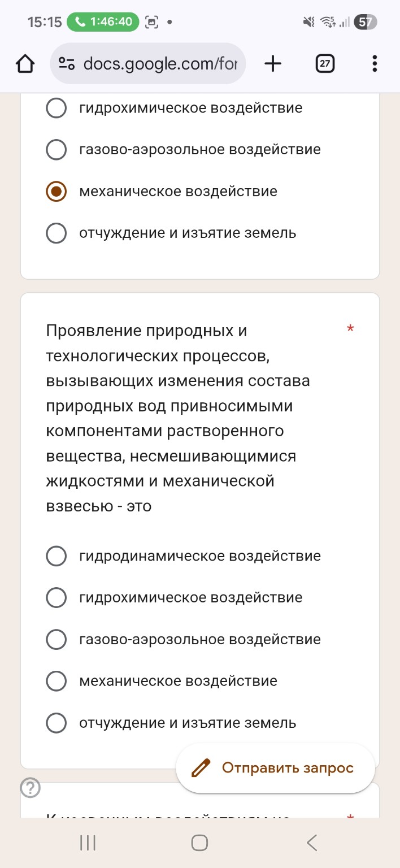Viewport: 400px width, 868px height.
Task: Open the Chrome three-dot menu
Action: click(x=374, y=63)
